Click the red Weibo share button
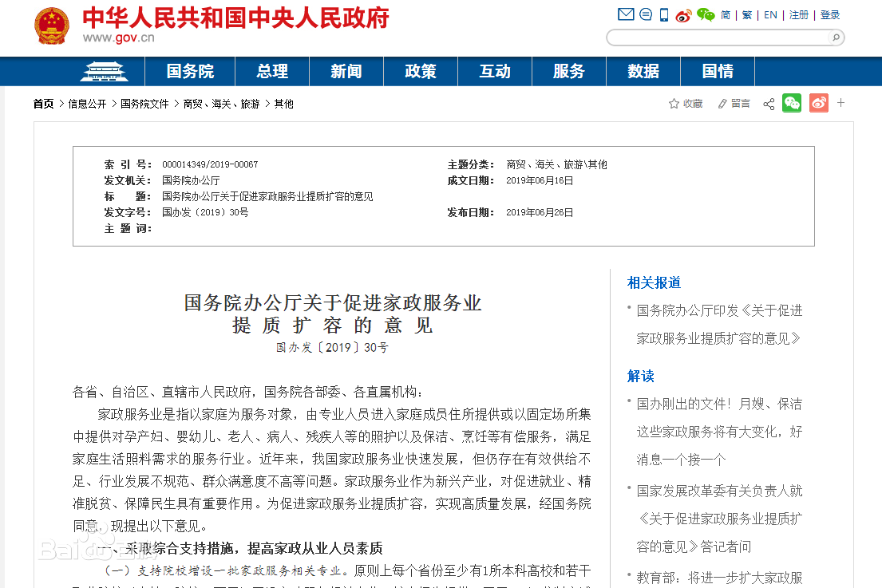The image size is (882, 588). (818, 103)
